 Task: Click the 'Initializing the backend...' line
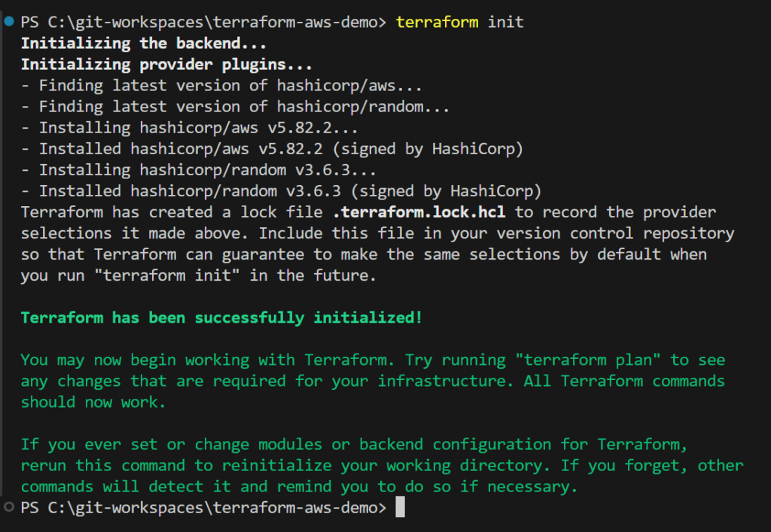(144, 43)
